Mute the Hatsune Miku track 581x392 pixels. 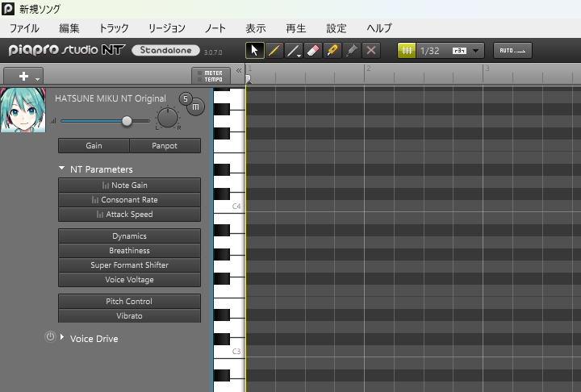(194, 106)
